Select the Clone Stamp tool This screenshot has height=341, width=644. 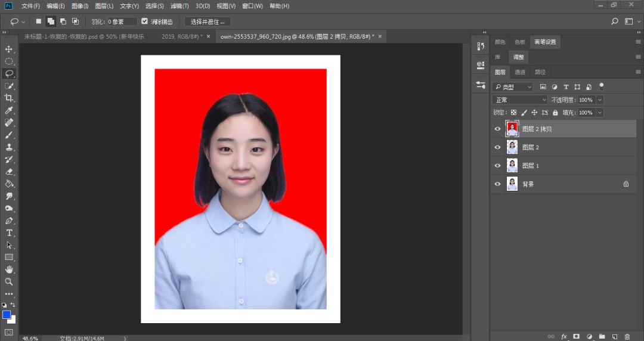(9, 147)
